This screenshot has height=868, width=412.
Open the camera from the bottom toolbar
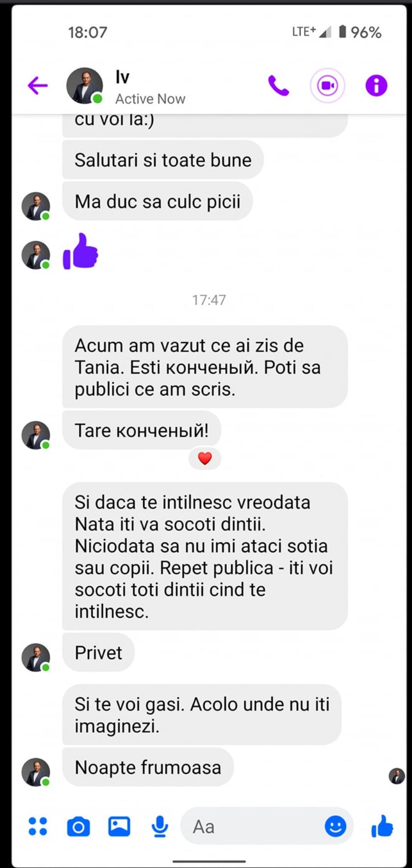(78, 827)
